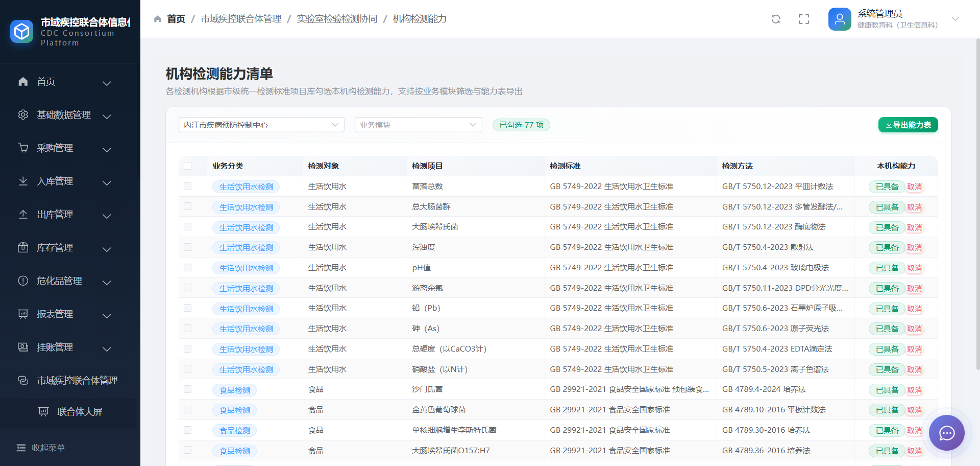Expand 库存管理 chevron

click(107, 249)
